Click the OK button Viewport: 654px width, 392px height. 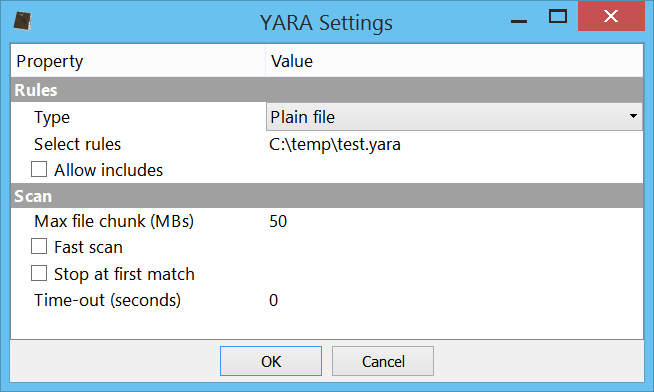(271, 361)
